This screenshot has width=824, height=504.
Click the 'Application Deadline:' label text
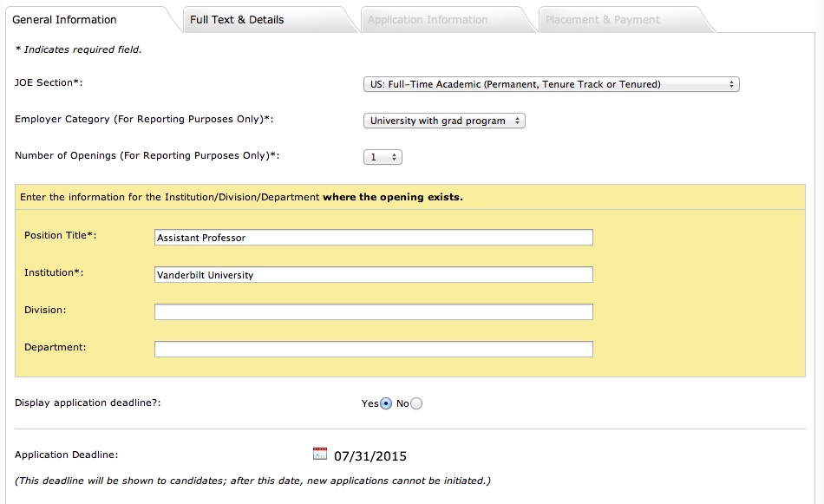click(67, 455)
